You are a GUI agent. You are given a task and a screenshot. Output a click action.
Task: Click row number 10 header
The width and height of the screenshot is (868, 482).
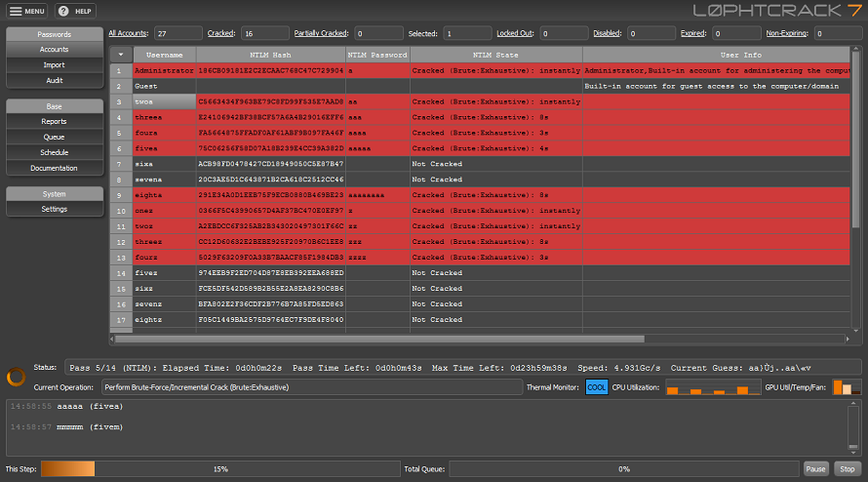(x=121, y=211)
